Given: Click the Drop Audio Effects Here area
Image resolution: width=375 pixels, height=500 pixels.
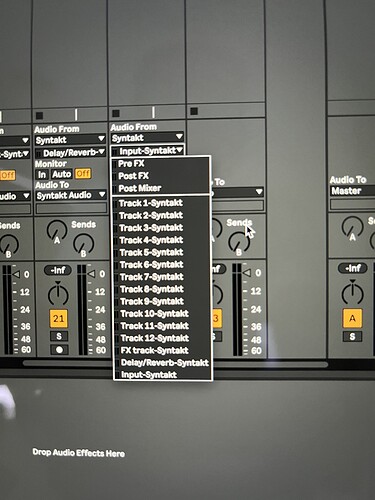Looking at the screenshot, I should 79,453.
